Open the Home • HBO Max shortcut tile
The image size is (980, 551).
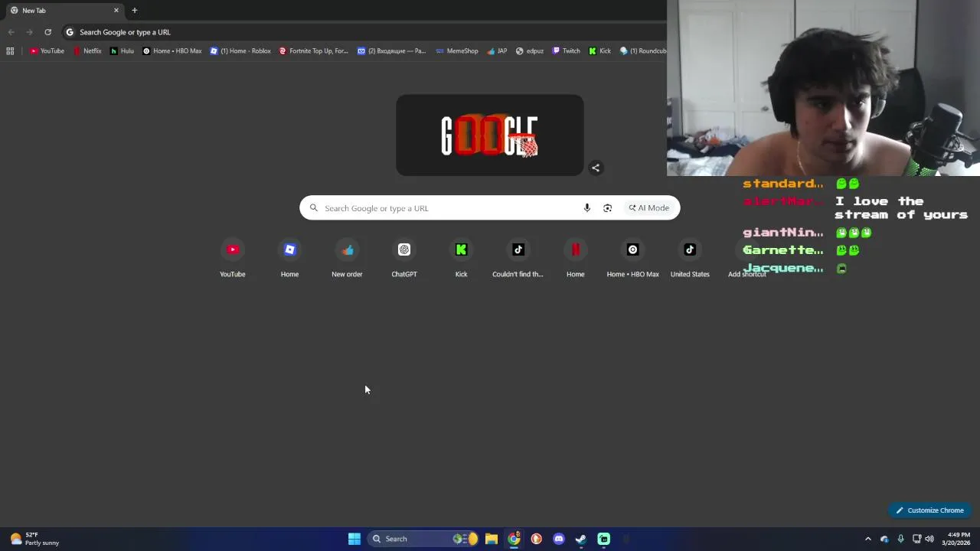coord(632,258)
